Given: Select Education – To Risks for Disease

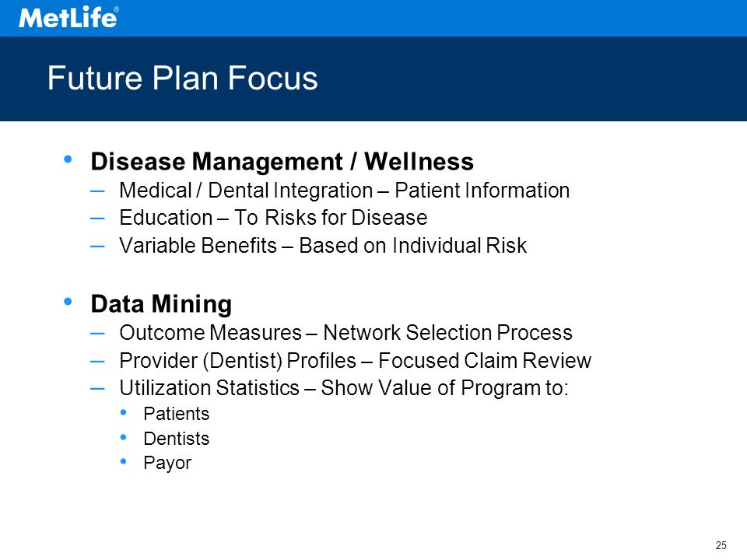Looking at the screenshot, I should [x=273, y=218].
